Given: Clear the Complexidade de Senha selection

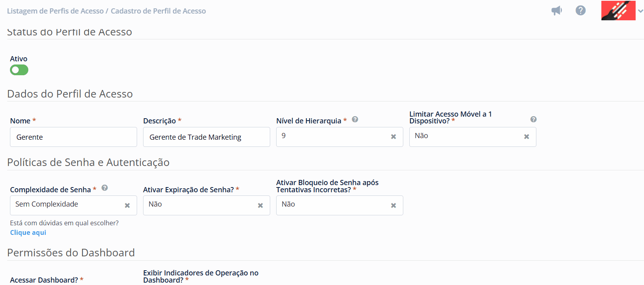Looking at the screenshot, I should click(x=127, y=206).
